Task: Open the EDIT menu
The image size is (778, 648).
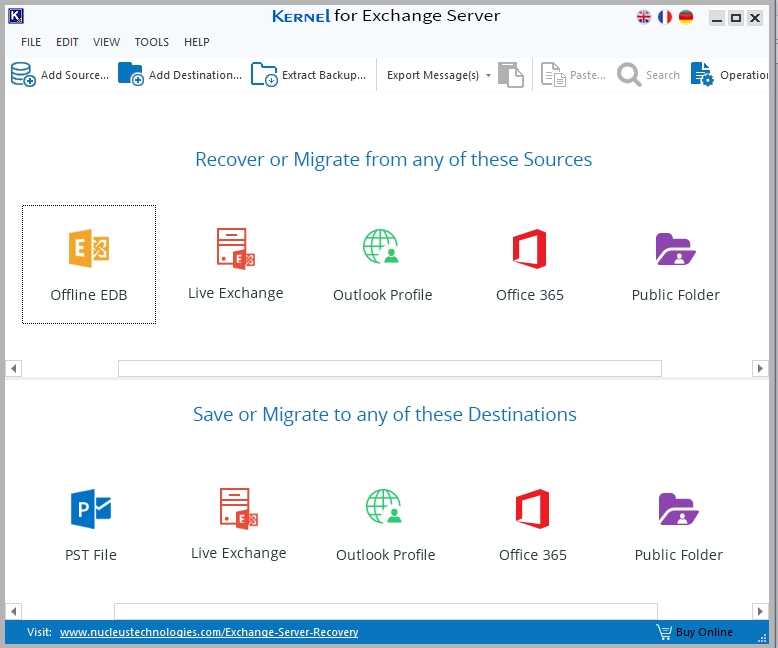Action: point(67,42)
